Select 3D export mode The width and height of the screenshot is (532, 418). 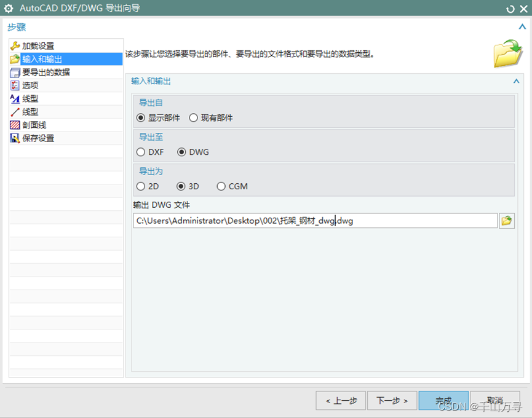(x=181, y=186)
